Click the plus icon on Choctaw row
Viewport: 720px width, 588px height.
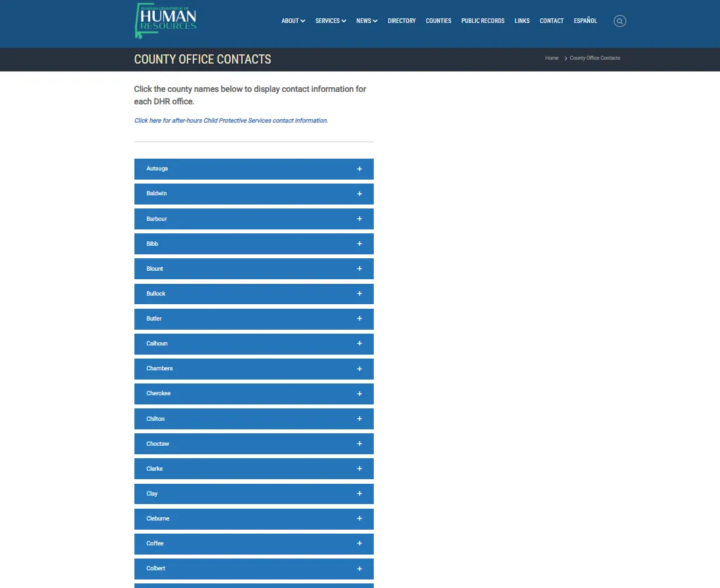tap(359, 443)
